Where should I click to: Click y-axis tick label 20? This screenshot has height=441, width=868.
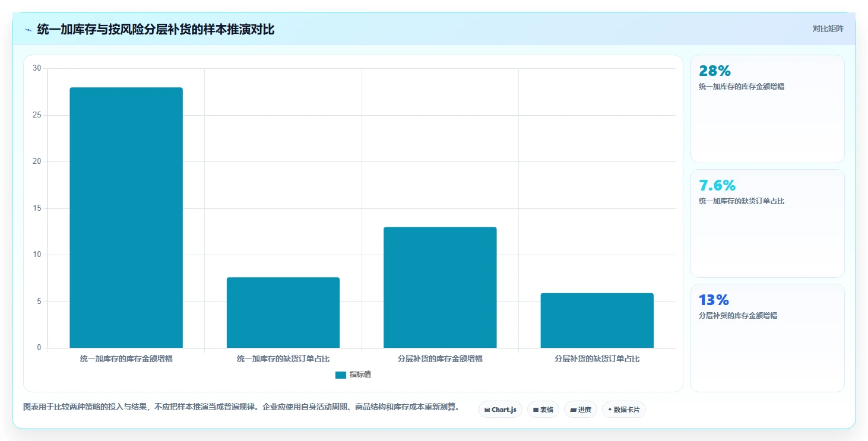click(x=37, y=161)
